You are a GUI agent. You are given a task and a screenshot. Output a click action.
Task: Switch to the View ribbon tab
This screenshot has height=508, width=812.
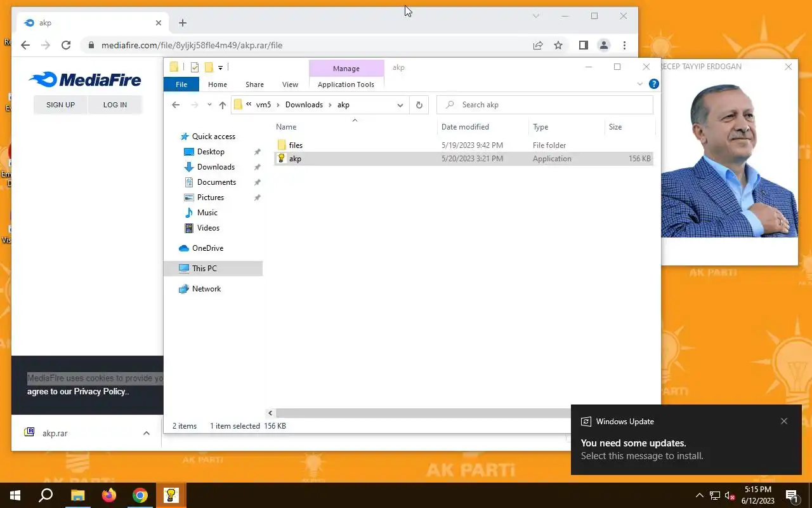coord(290,84)
